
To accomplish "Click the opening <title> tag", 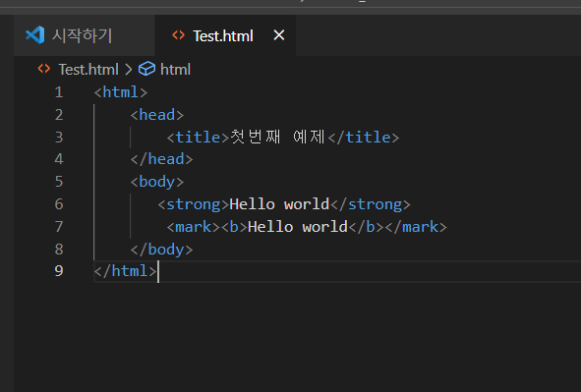I will pyautogui.click(x=199, y=138).
